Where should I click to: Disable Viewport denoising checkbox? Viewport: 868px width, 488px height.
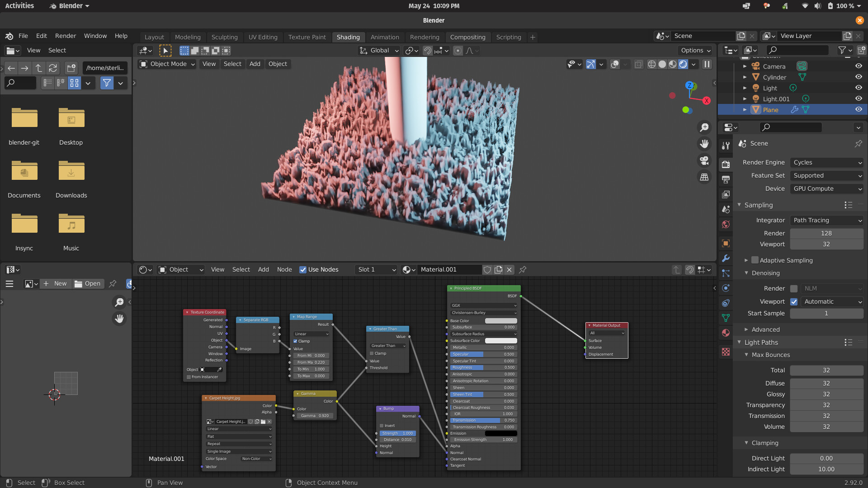tap(794, 302)
